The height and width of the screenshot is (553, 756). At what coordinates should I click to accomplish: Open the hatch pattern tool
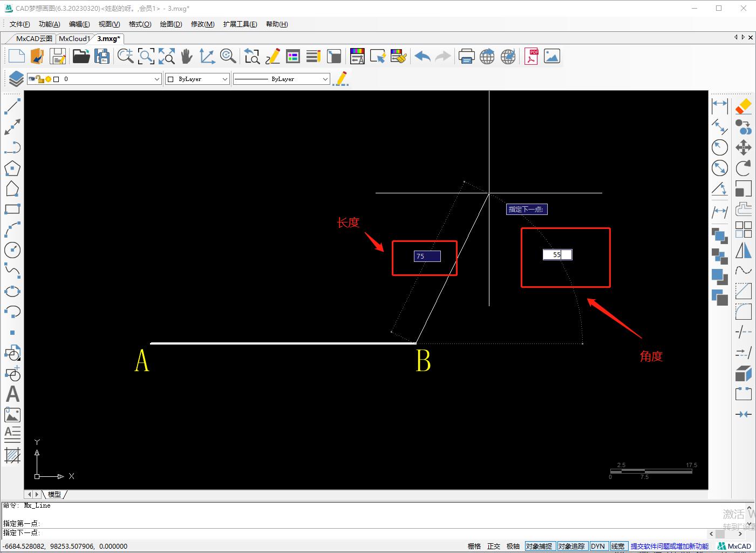(x=12, y=456)
